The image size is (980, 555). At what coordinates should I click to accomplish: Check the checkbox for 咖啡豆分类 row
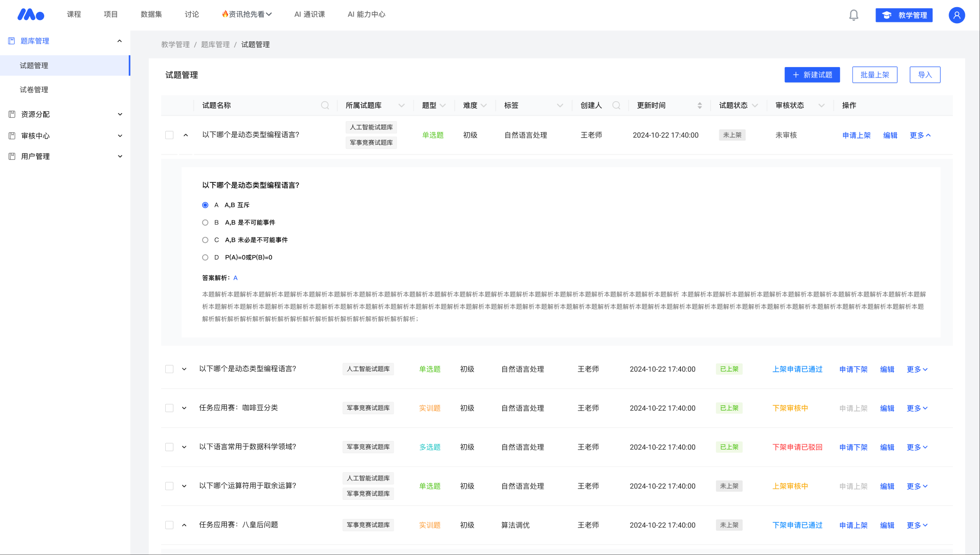(169, 408)
